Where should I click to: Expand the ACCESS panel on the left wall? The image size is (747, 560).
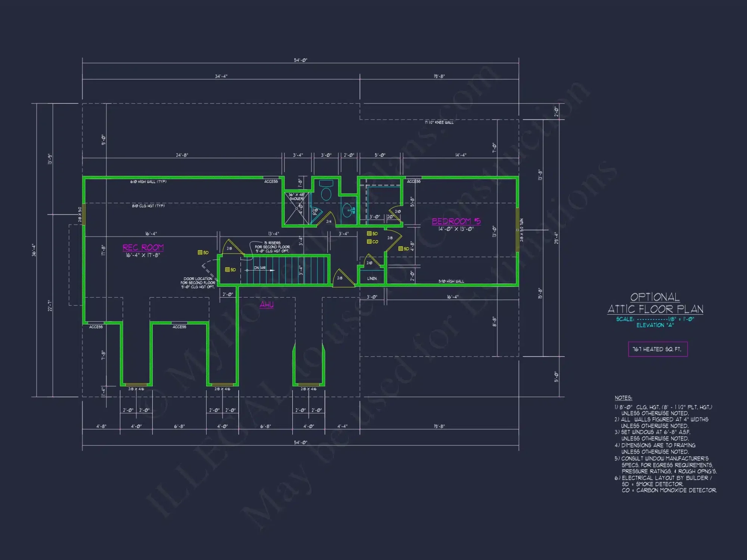(96, 326)
